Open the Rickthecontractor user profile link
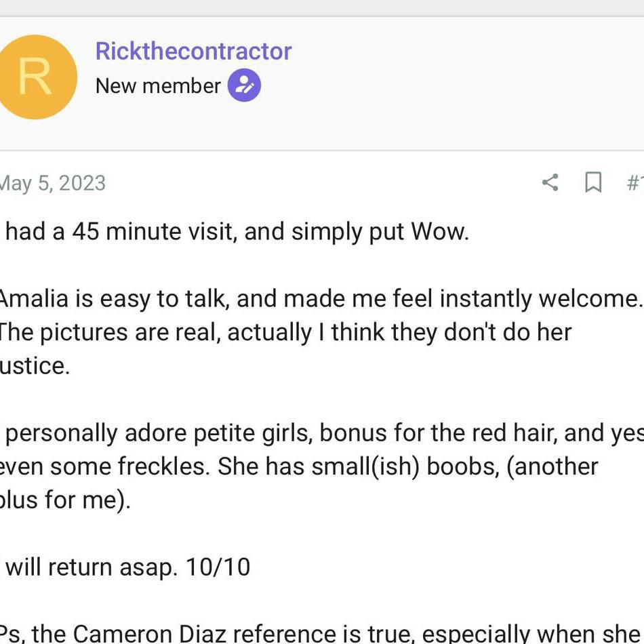The image size is (644, 644). tap(193, 51)
